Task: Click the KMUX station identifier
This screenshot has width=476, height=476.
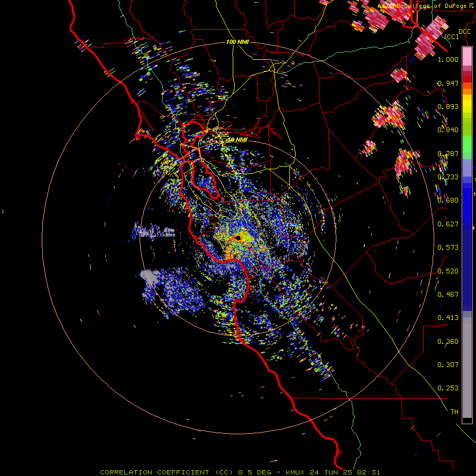Action: click(x=296, y=472)
